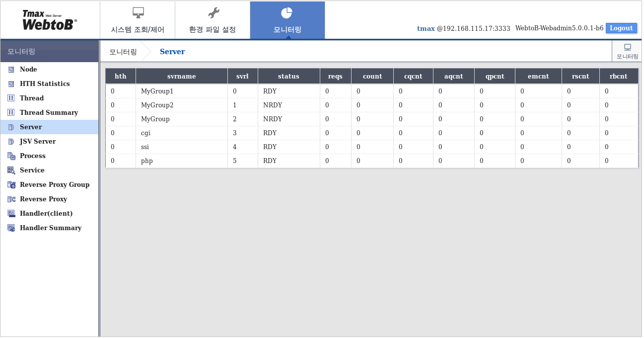Click the Server breadcrumb label
644x338 pixels.
172,51
